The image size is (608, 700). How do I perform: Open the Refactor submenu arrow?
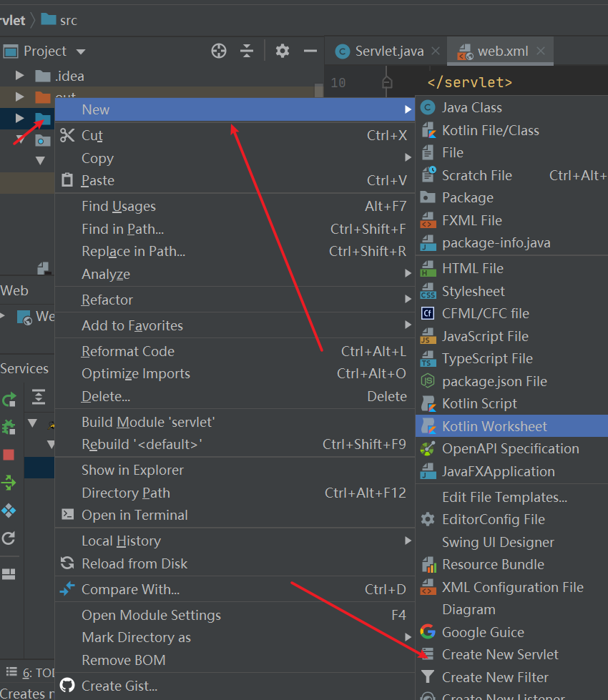408,299
